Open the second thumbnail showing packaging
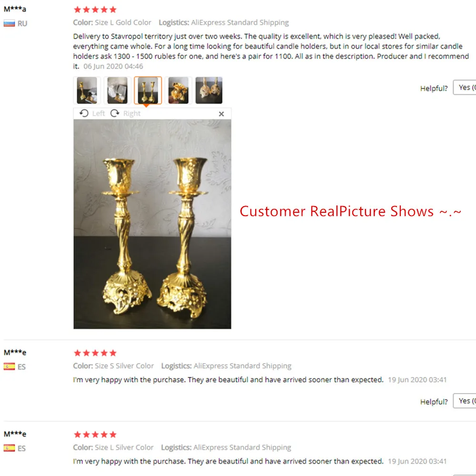The width and height of the screenshot is (476, 476). [x=118, y=90]
